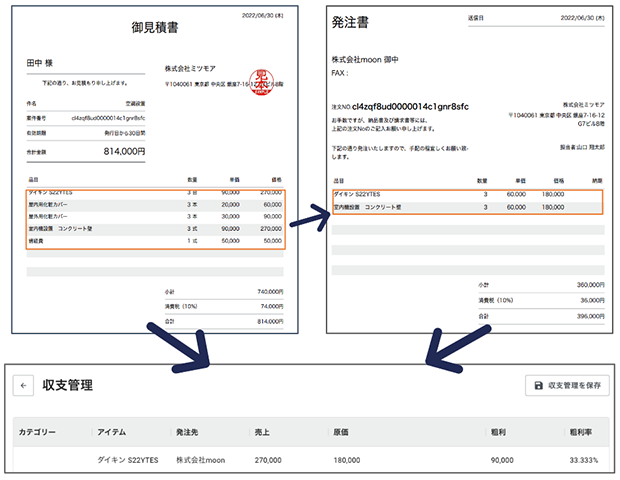Image resolution: width=620 pixels, height=480 pixels.
Task: Click the 270,000 sales value in 収支管理
Action: click(268, 460)
